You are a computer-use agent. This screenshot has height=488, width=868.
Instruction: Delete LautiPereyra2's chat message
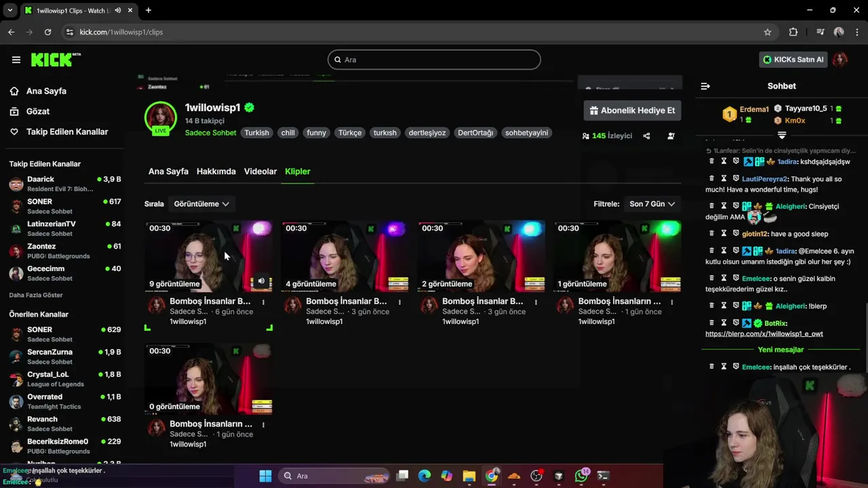(x=711, y=178)
